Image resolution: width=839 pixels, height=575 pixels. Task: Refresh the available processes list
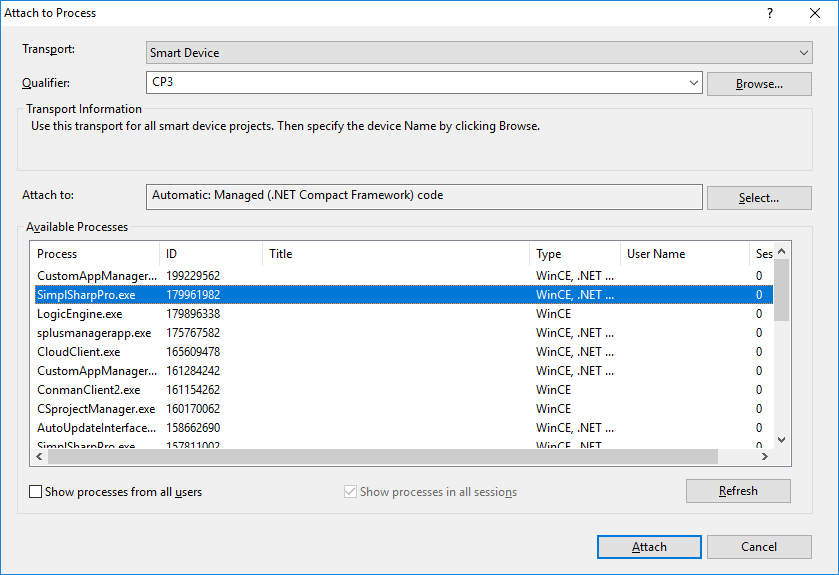pos(738,491)
